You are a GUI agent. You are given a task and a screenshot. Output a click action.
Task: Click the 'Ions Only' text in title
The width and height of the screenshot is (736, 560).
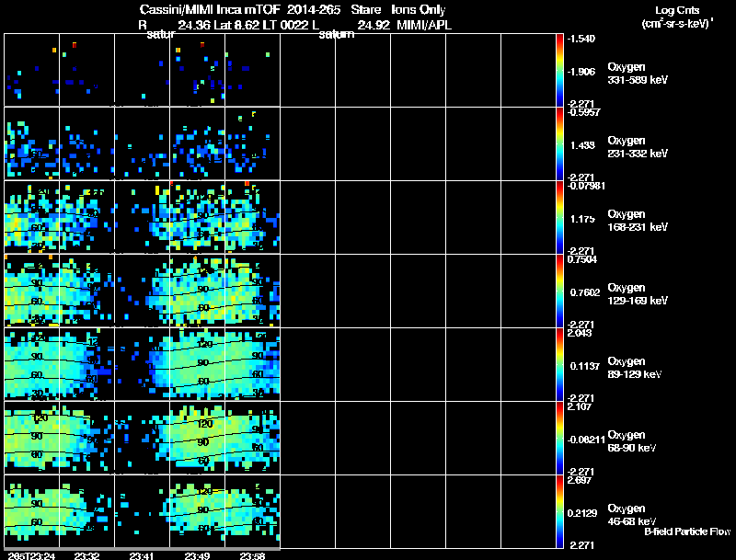tap(419, 10)
